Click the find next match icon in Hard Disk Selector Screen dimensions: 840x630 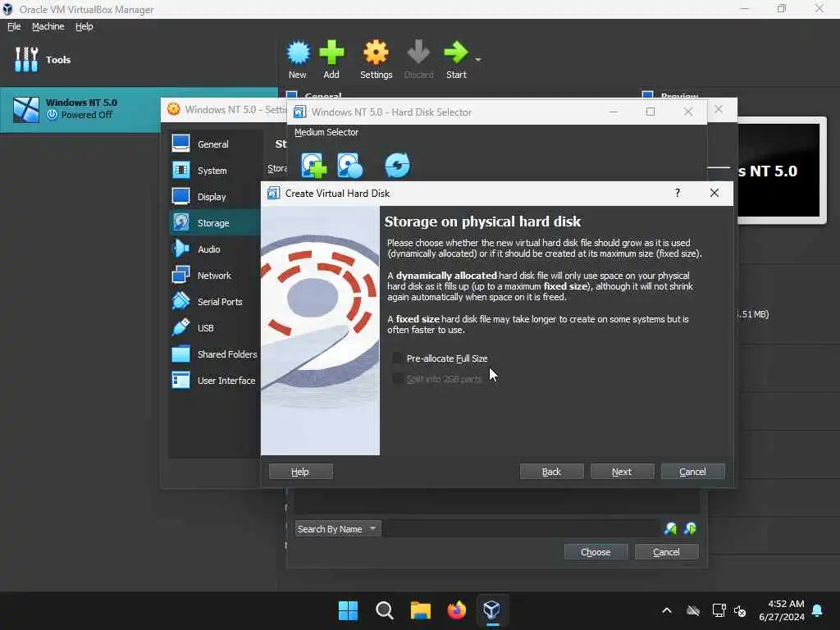691,529
